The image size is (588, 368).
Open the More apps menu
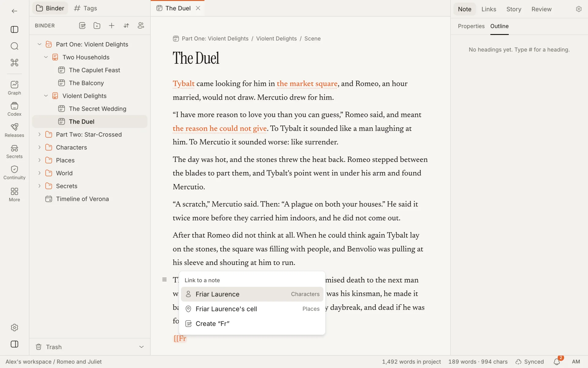[14, 195]
